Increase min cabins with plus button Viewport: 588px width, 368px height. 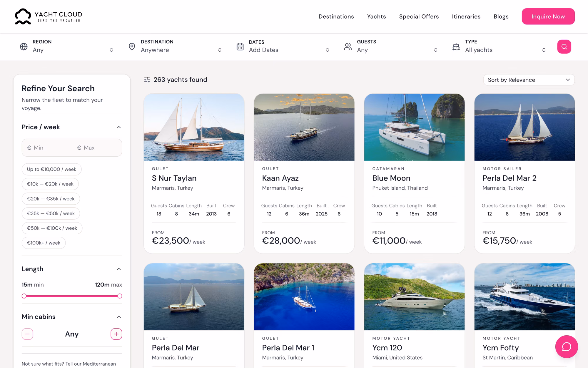(x=116, y=334)
